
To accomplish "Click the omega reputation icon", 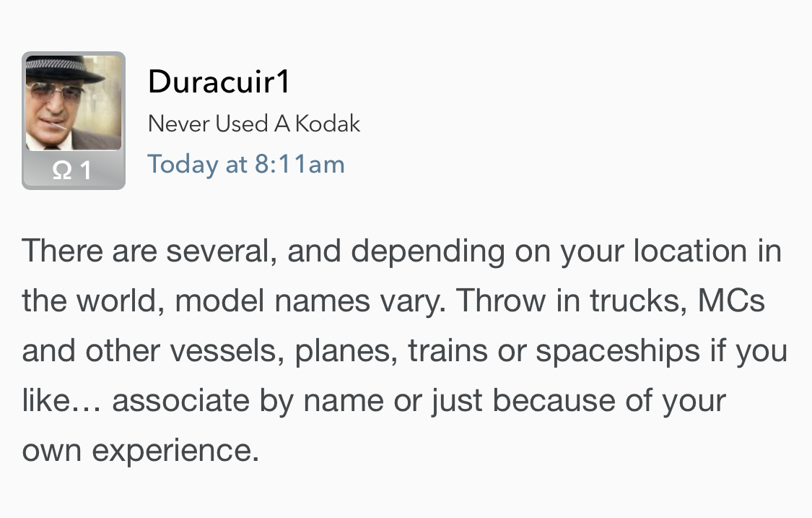I will (x=62, y=170).
